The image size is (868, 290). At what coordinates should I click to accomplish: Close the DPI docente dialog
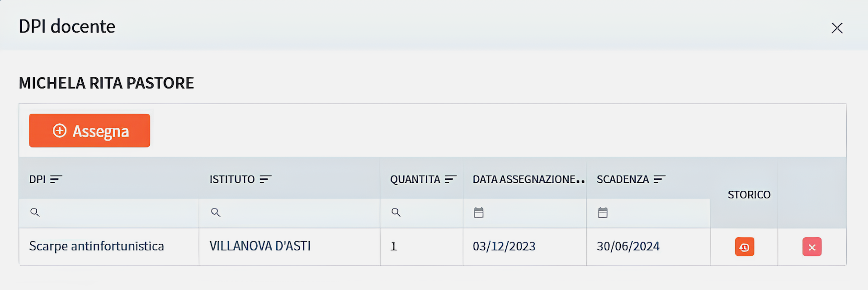point(837,28)
